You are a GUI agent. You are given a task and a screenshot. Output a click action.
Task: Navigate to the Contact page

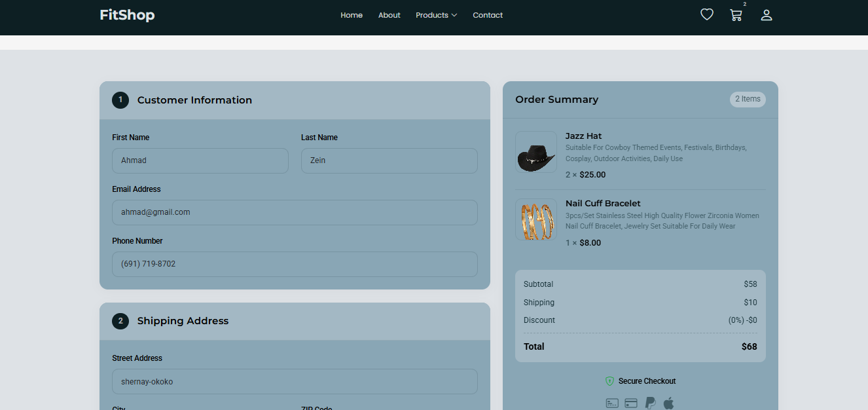pyautogui.click(x=488, y=15)
